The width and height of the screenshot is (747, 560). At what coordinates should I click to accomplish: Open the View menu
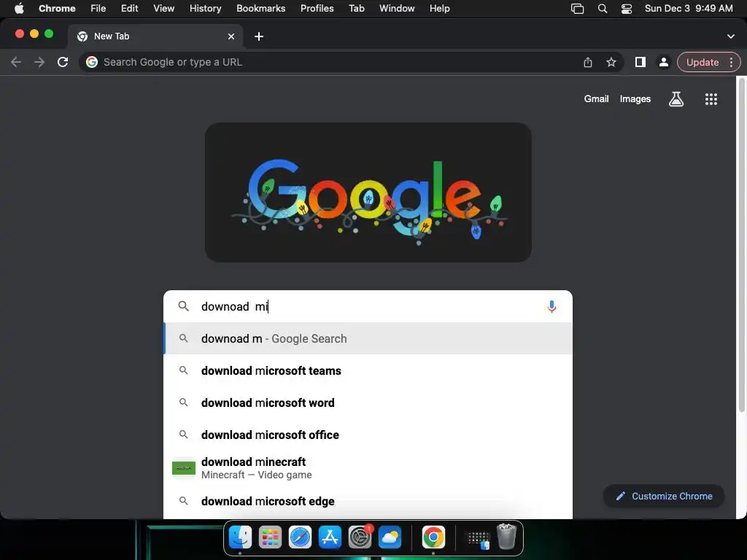[x=164, y=8]
